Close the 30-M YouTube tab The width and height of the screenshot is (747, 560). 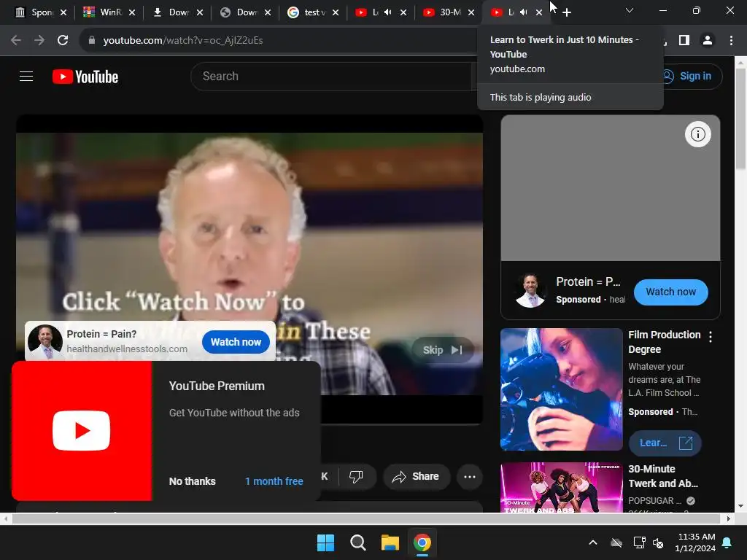coord(471,12)
